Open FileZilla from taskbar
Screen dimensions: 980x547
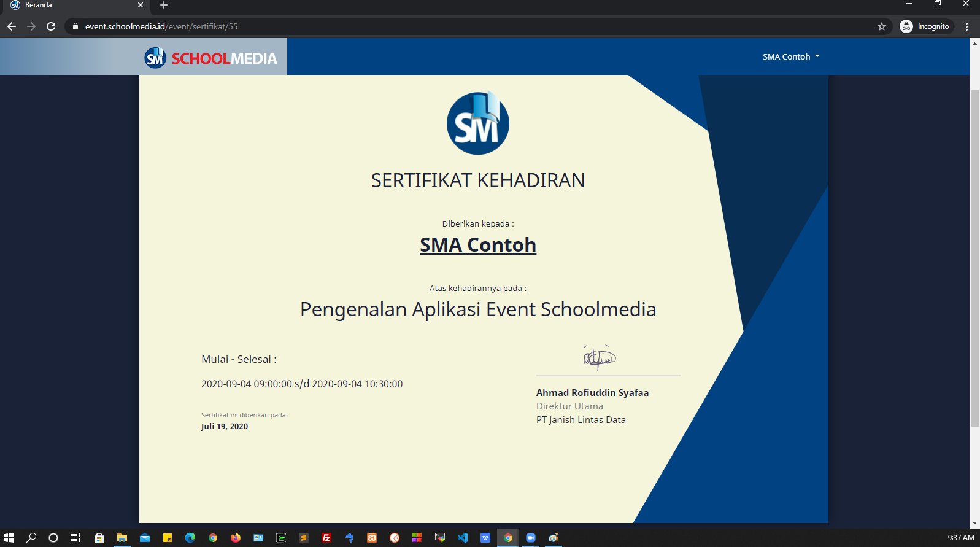pyautogui.click(x=326, y=538)
